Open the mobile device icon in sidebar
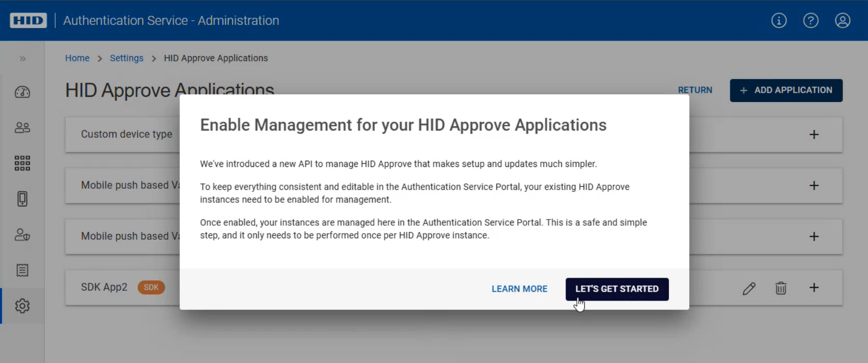868x363 pixels. (22, 199)
